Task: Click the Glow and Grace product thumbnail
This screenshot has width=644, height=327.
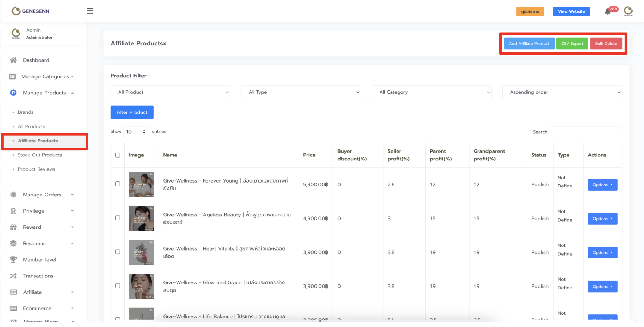Action: [x=142, y=286]
